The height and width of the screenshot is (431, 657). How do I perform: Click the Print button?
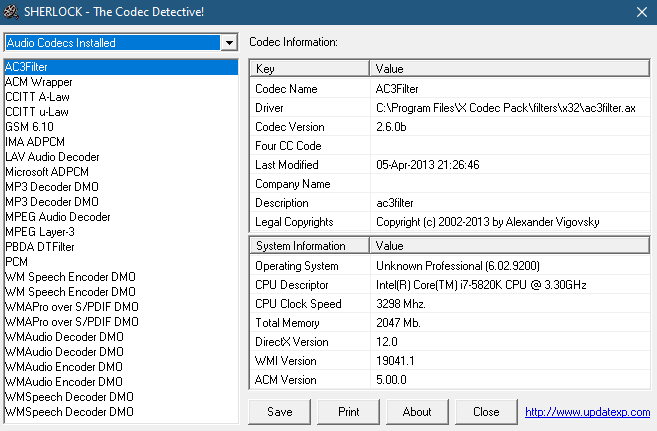coord(349,412)
